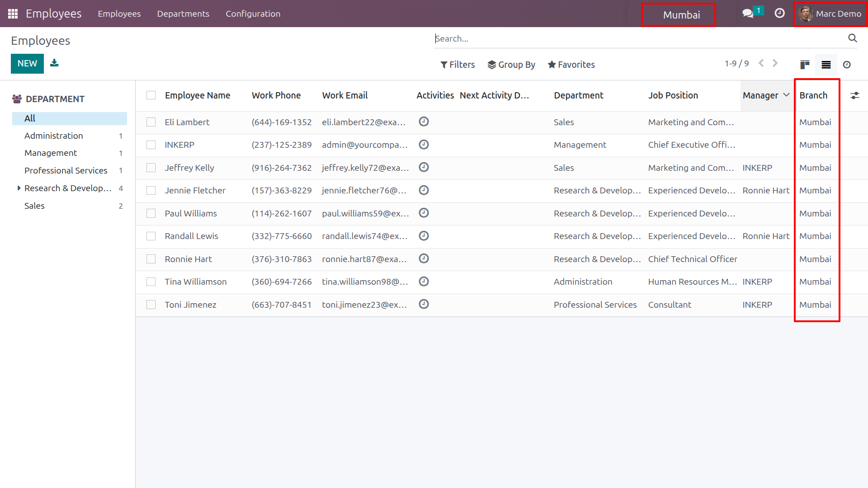Image resolution: width=868 pixels, height=488 pixels.
Task: Open activity clock for Ronnie Hart
Action: click(x=424, y=258)
